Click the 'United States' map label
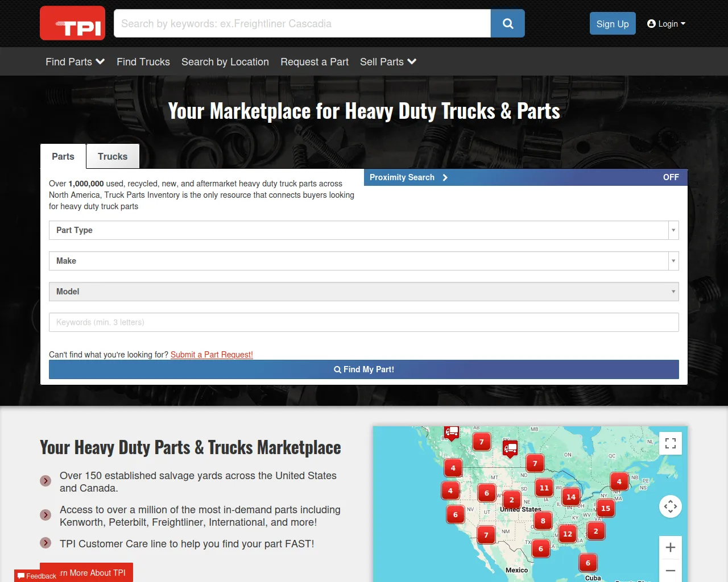728x582 pixels. 520,509
